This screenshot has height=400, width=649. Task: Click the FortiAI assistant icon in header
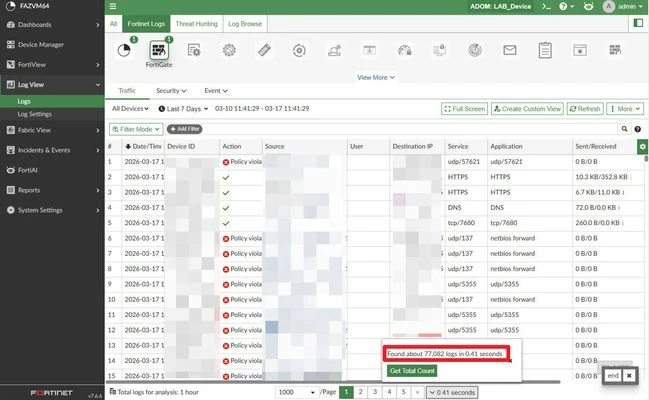(588, 6)
